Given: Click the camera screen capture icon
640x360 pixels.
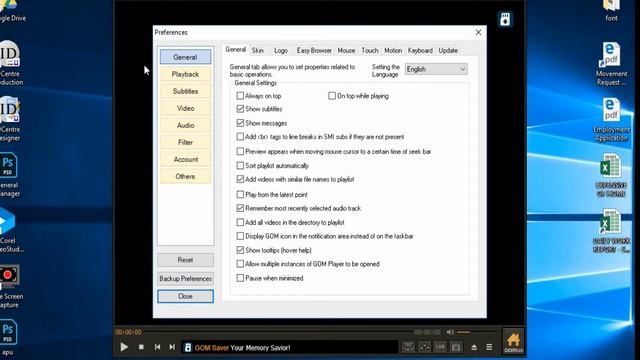Looking at the screenshot, I should 456,347.
